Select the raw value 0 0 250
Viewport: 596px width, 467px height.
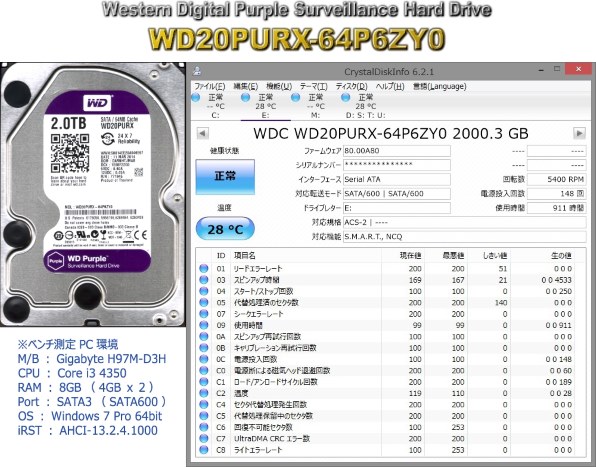coord(559,291)
